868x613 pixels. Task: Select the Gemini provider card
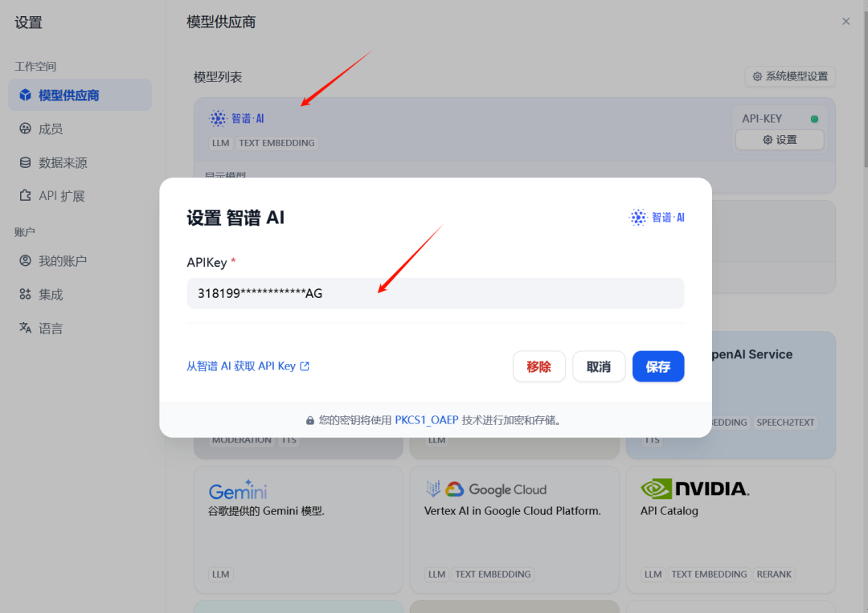pyautogui.click(x=298, y=529)
